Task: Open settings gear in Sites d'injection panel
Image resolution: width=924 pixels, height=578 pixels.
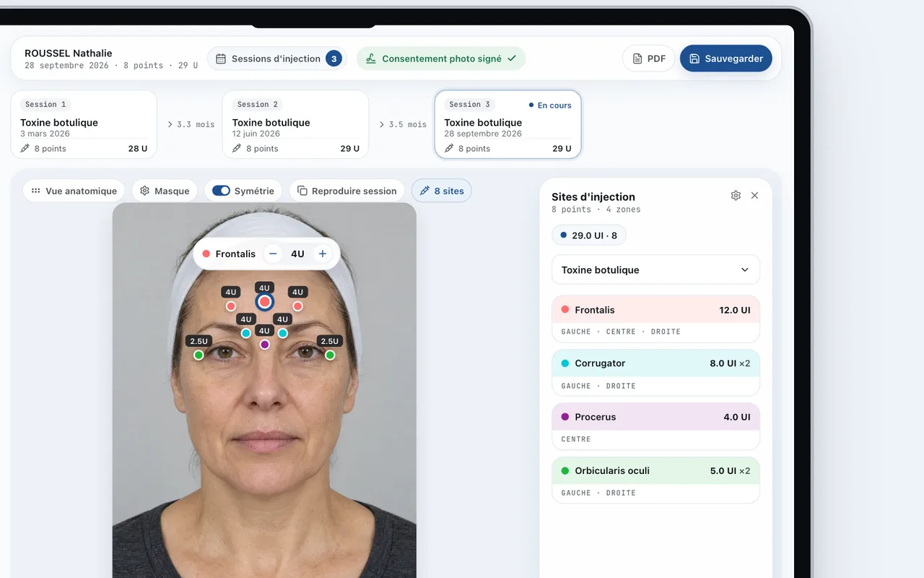Action: tap(736, 196)
